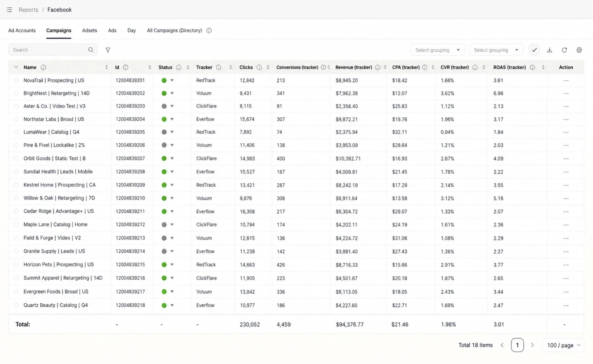Go to Reports breadcrumb link
The image size is (593, 364).
[x=29, y=10]
